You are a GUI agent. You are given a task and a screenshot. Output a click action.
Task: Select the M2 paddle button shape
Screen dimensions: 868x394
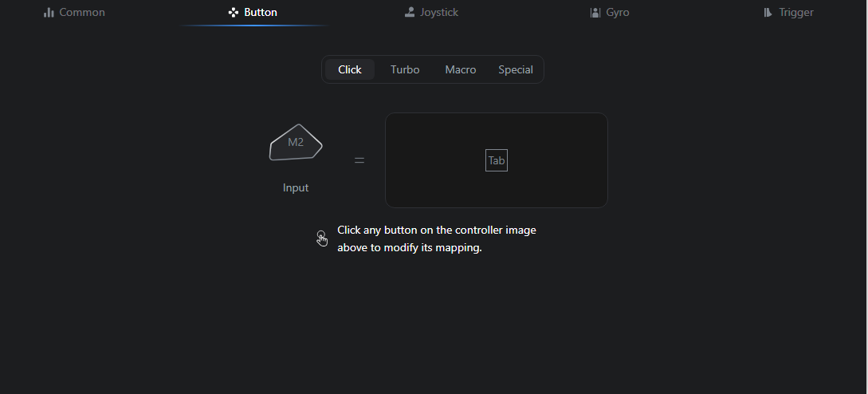(296, 143)
